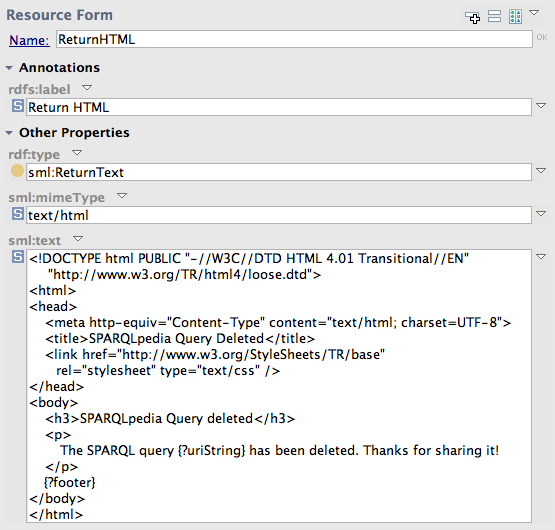Click the colored grid form options icon
555x530 pixels.
point(515,17)
